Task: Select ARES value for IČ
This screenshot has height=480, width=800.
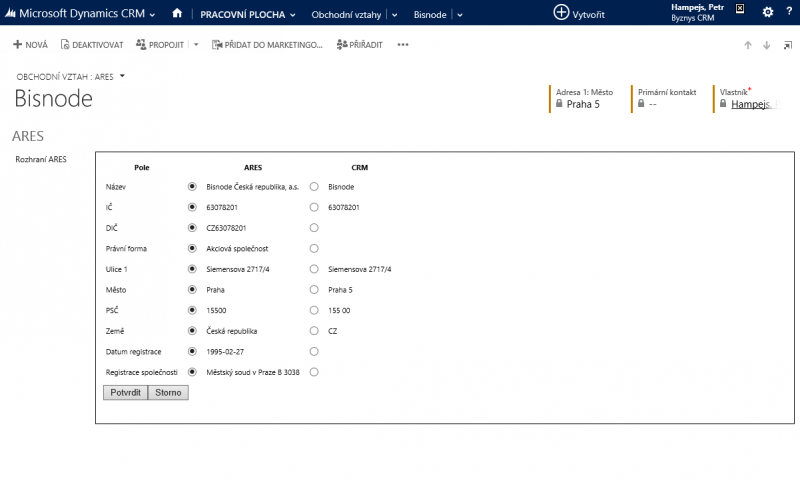Action: (x=192, y=207)
